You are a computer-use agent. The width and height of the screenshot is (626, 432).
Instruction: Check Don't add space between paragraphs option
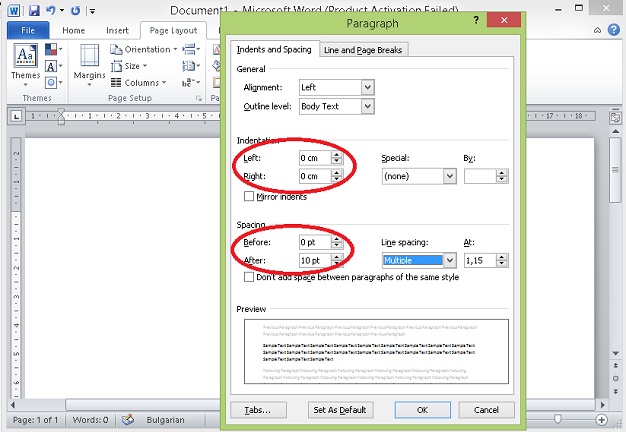249,277
